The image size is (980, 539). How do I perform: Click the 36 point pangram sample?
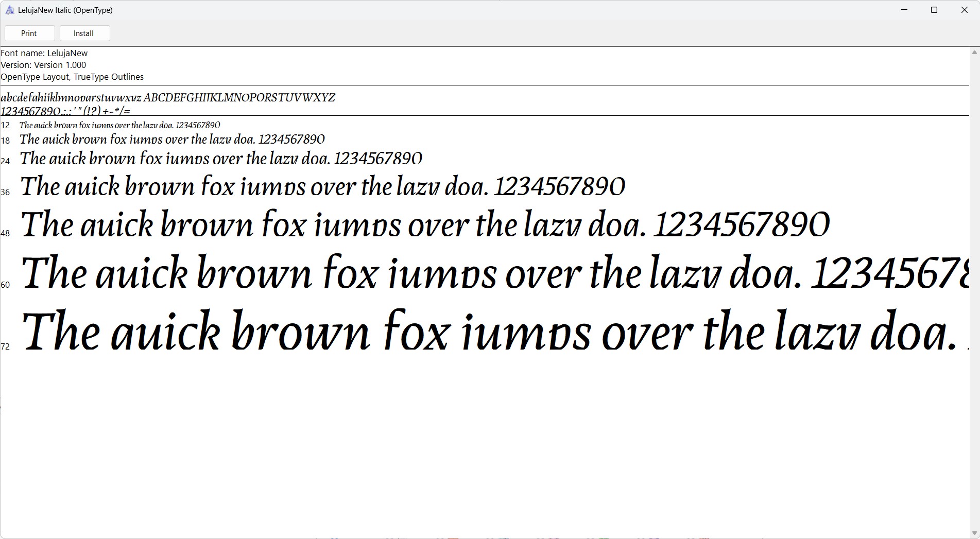323,186
